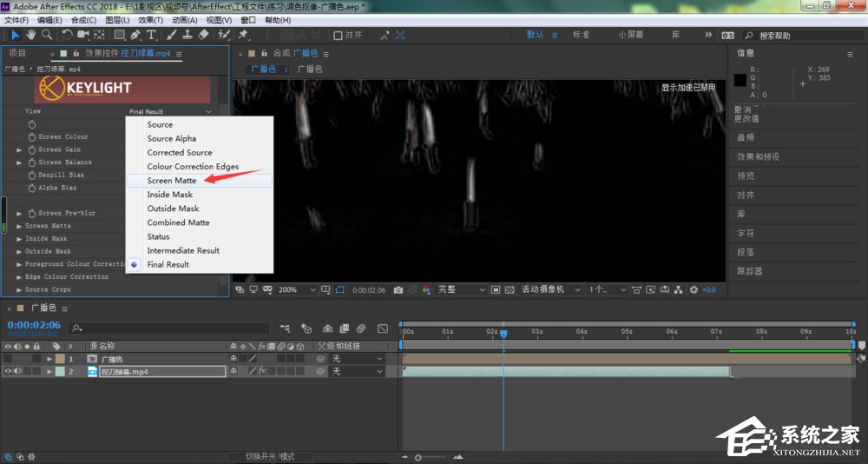Open the 活动摄像机 camera view dropdown

(x=547, y=289)
